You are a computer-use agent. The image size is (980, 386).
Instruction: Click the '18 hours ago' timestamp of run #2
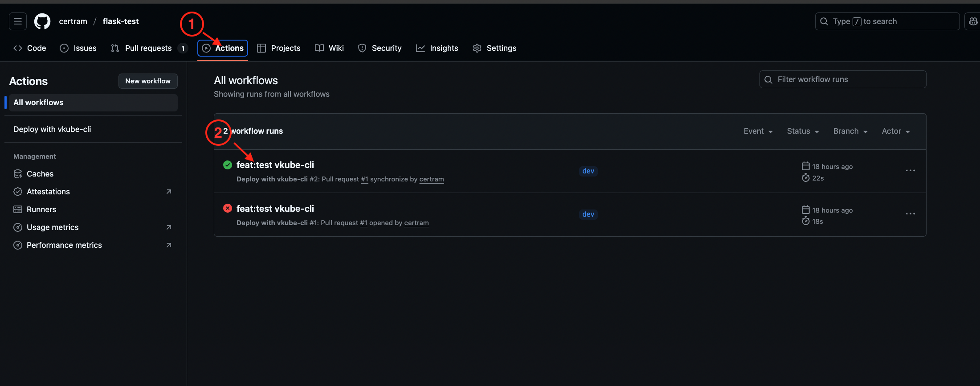point(833,167)
